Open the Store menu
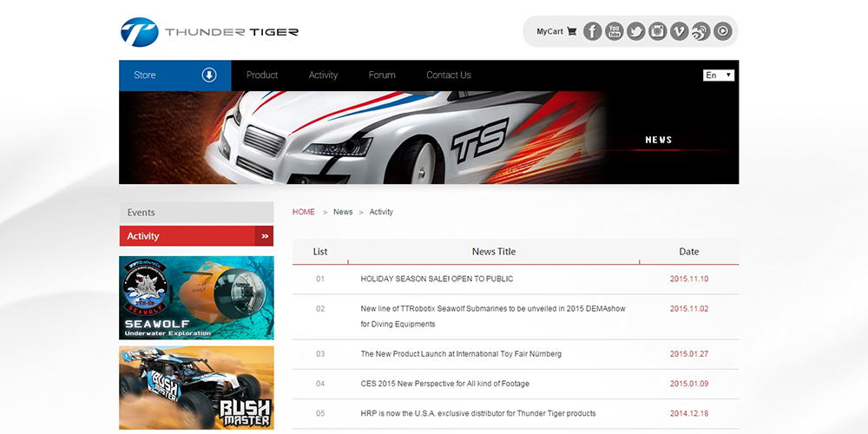868x434 pixels. (x=175, y=76)
